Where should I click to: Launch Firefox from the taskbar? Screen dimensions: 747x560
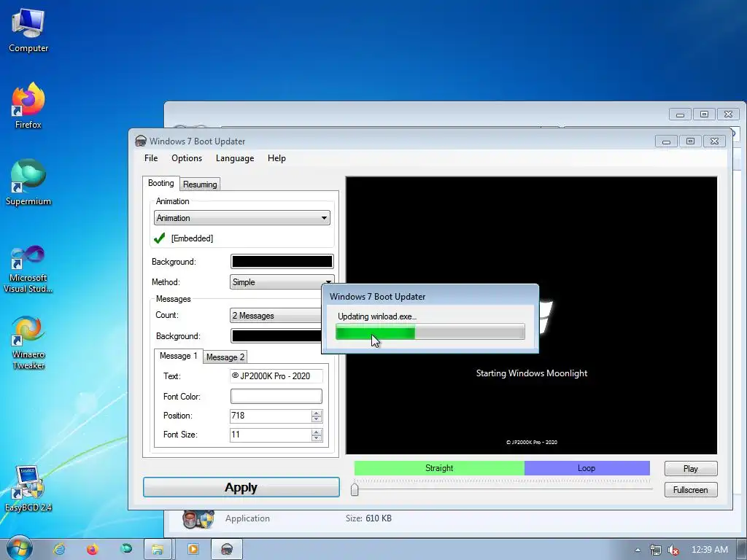point(93,549)
